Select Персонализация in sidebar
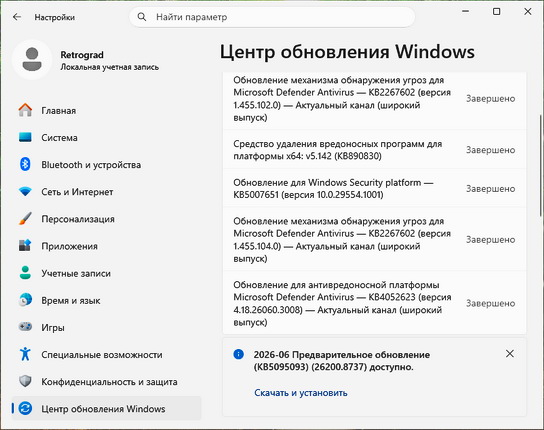 107,219
